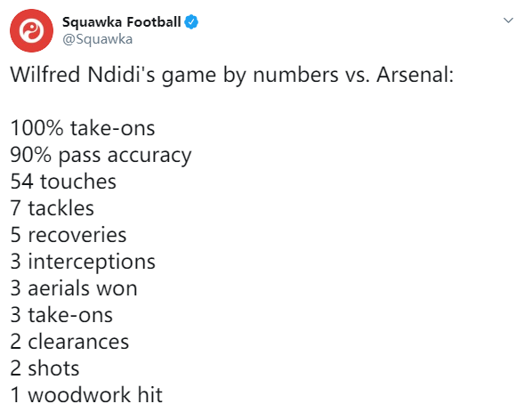524x420 pixels.
Task: Select the "90% pass accuracy" line
Action: [x=101, y=156]
